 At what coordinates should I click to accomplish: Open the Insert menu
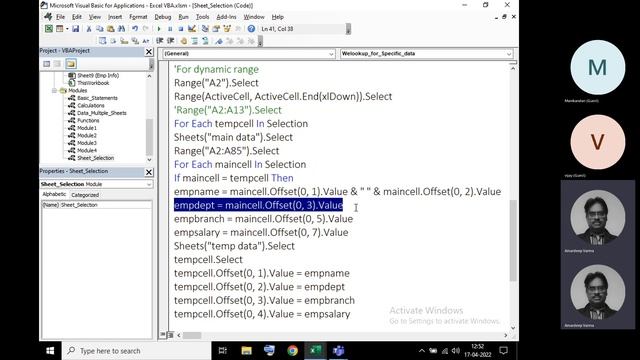click(x=115, y=17)
